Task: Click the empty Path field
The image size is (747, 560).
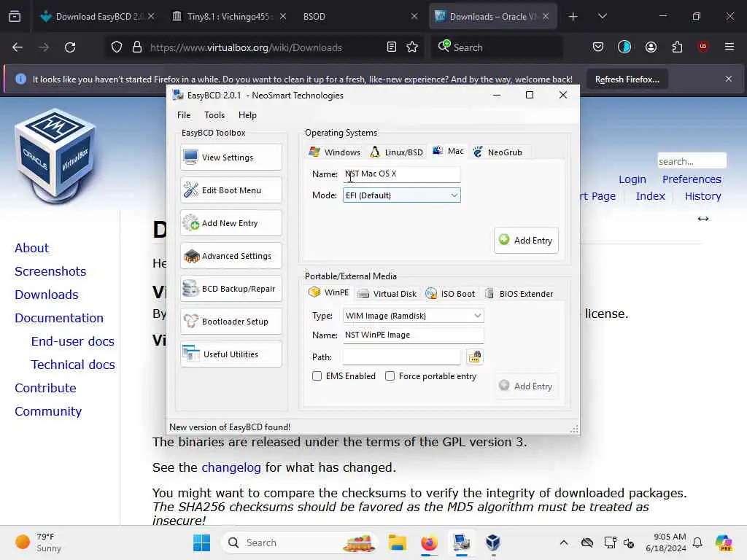Action: (402, 357)
